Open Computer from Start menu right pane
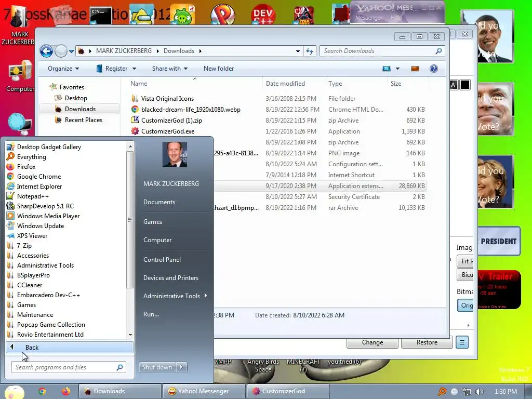The image size is (532, 399). pyautogui.click(x=157, y=240)
